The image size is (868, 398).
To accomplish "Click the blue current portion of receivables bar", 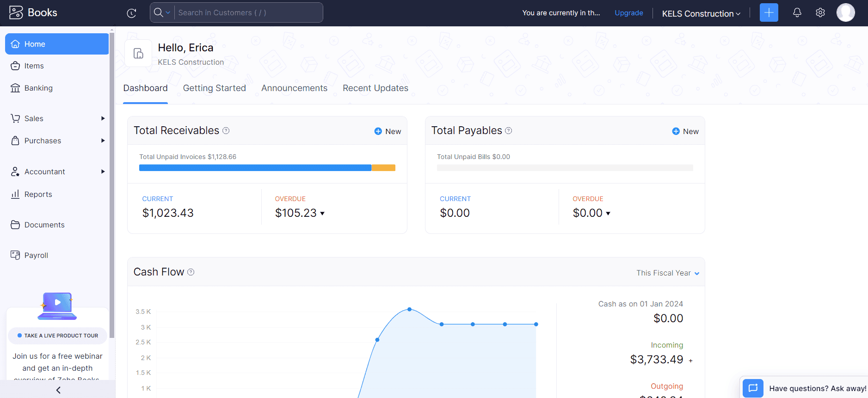I will pyautogui.click(x=255, y=168).
